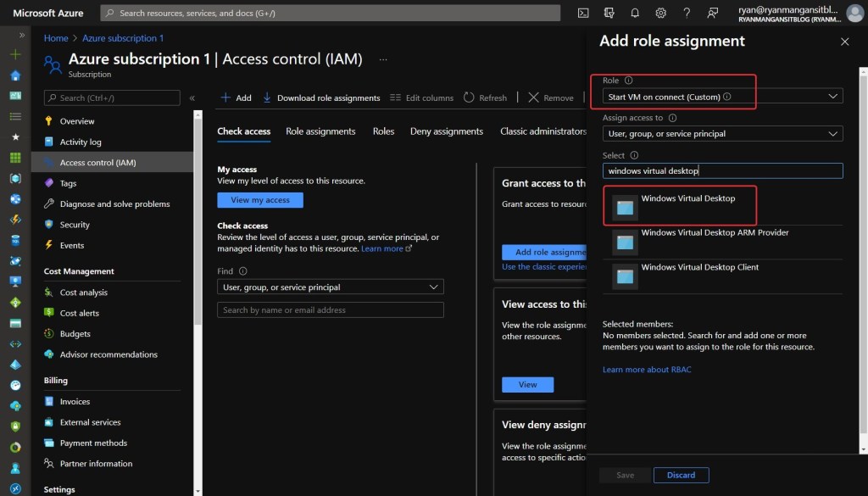Click Refresh in the toolbar
This screenshot has height=496, width=868.
pos(485,98)
